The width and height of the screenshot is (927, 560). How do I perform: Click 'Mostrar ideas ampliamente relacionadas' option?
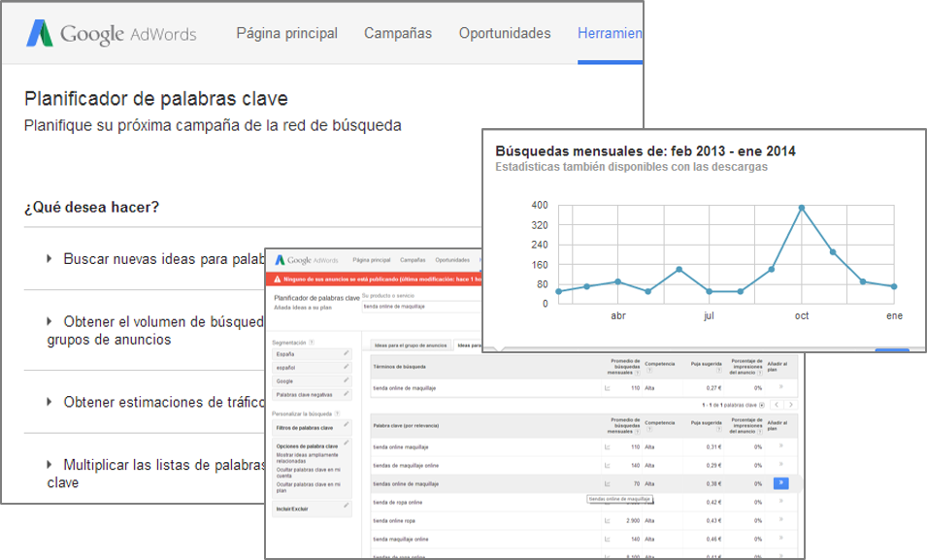[308, 458]
